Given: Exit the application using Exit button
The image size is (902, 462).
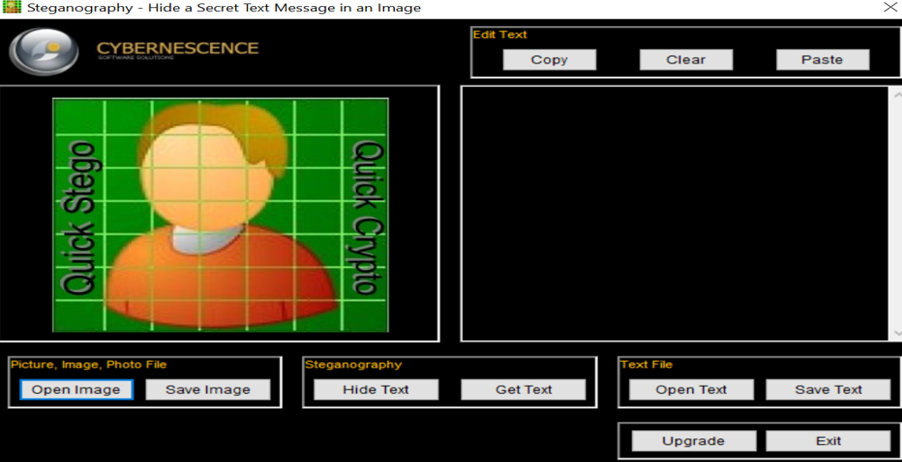Looking at the screenshot, I should point(828,441).
